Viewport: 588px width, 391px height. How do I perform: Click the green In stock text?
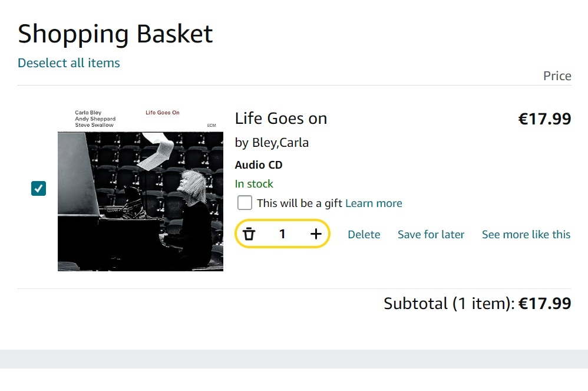pyautogui.click(x=254, y=184)
